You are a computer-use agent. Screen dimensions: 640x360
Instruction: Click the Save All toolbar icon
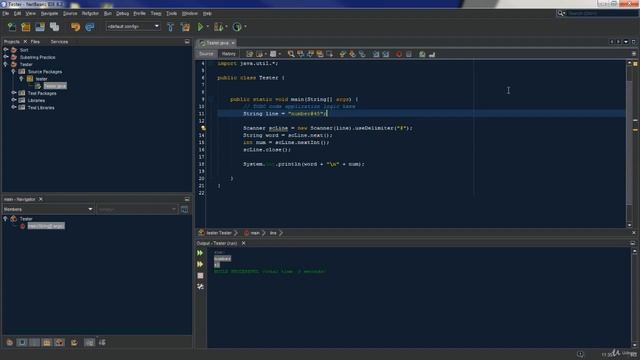coord(54,27)
